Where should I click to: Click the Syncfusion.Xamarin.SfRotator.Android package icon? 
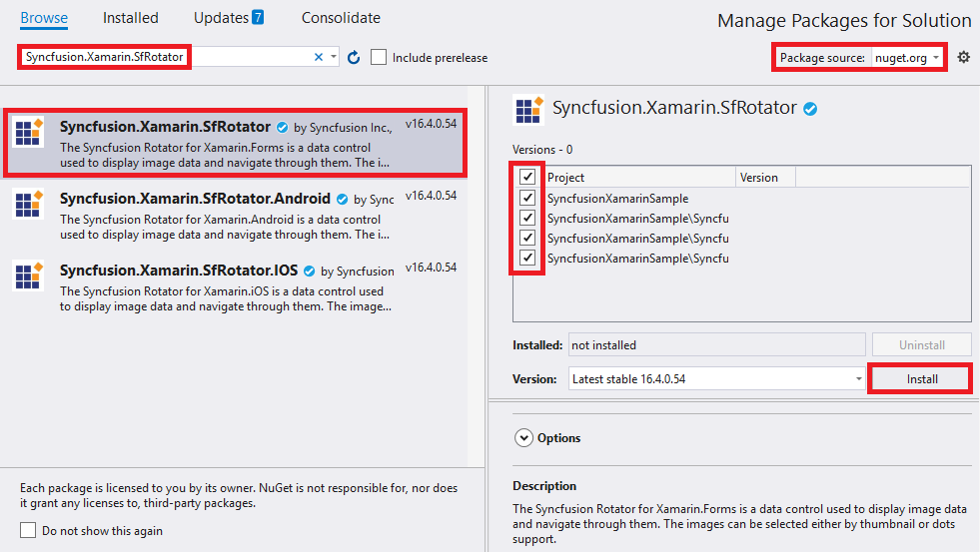pos(28,205)
